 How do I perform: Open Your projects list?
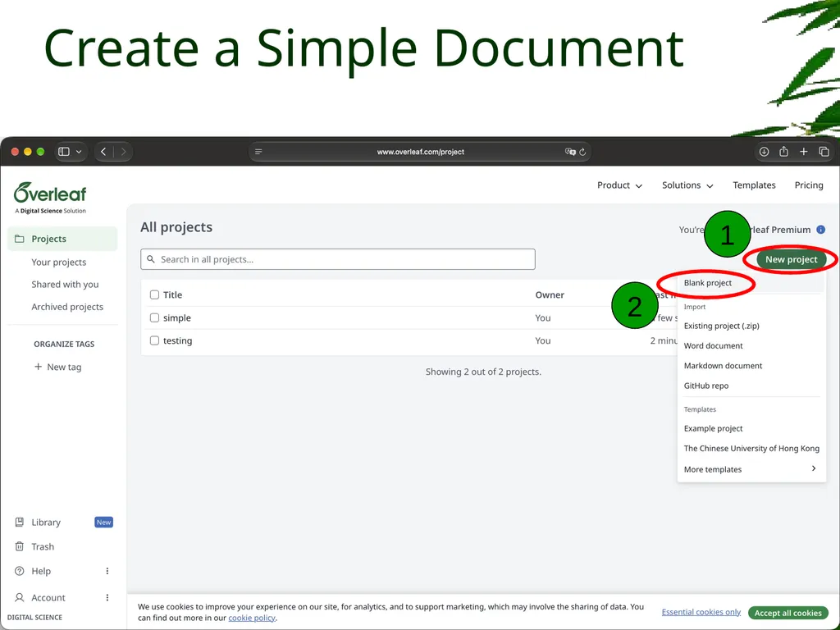tap(58, 262)
